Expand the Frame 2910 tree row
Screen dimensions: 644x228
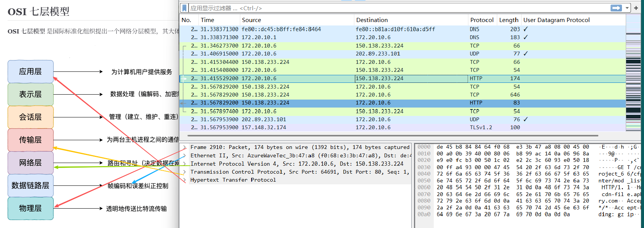click(184, 147)
